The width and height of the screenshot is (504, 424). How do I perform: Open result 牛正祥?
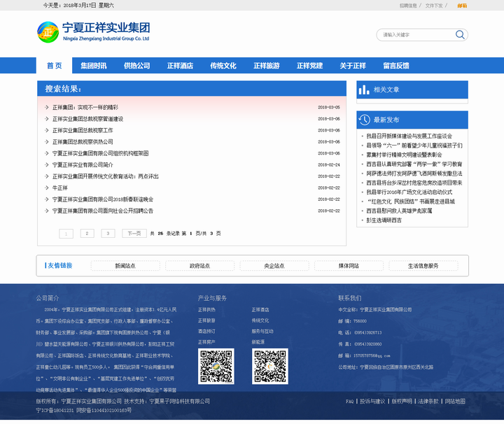coord(60,188)
